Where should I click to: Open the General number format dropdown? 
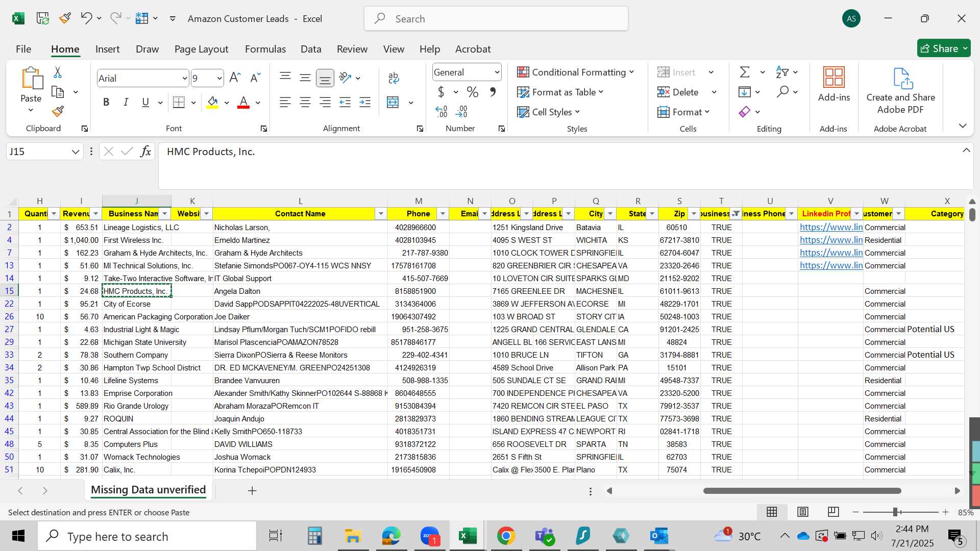497,72
